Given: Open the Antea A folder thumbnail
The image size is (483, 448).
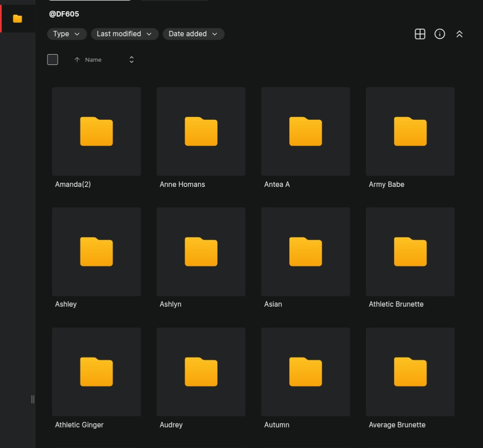Looking at the screenshot, I should (305, 131).
